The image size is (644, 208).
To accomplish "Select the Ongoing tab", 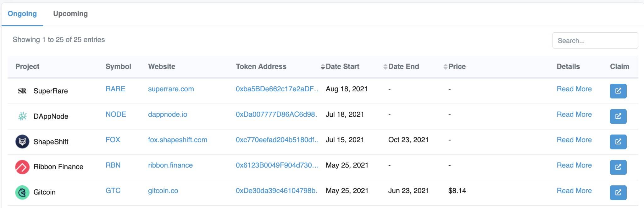I will (x=22, y=14).
